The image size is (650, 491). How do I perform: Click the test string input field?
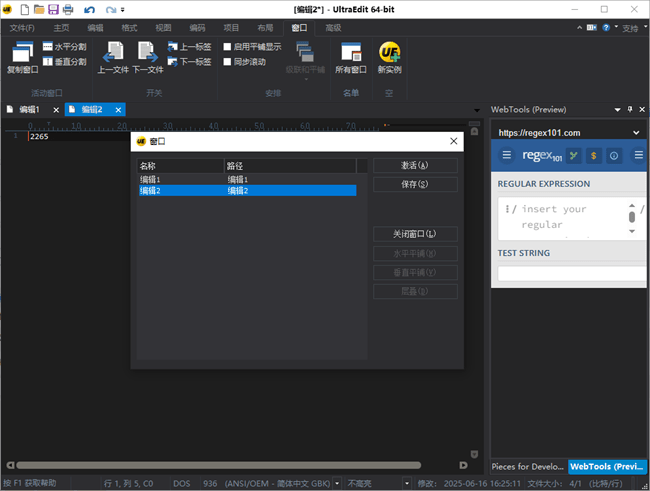click(x=572, y=274)
